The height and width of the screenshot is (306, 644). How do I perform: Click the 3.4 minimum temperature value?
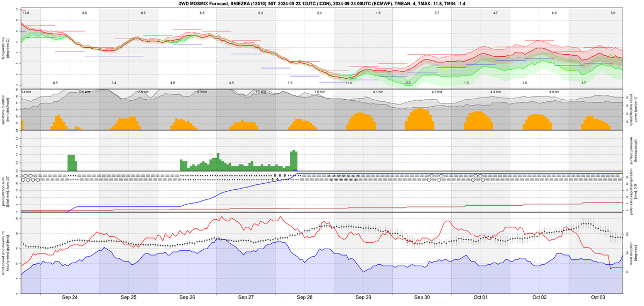point(114,83)
